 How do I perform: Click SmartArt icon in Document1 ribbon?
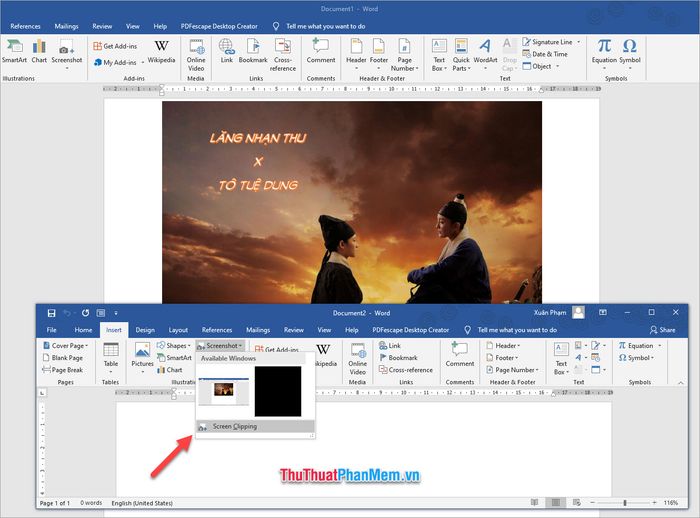[x=14, y=51]
